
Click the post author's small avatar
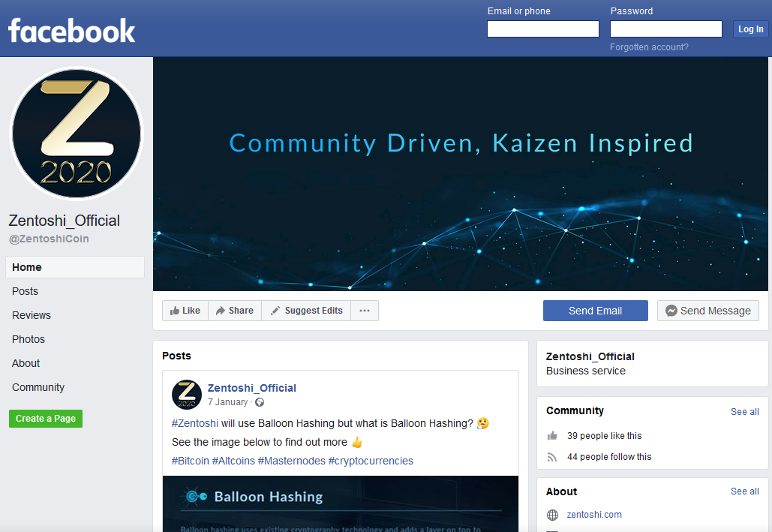(187, 395)
